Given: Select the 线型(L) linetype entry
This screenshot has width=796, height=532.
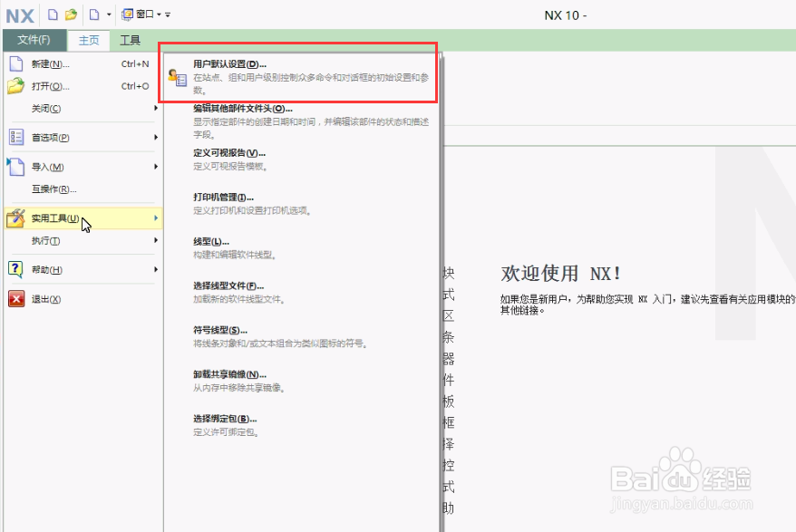Looking at the screenshot, I should tap(302, 247).
